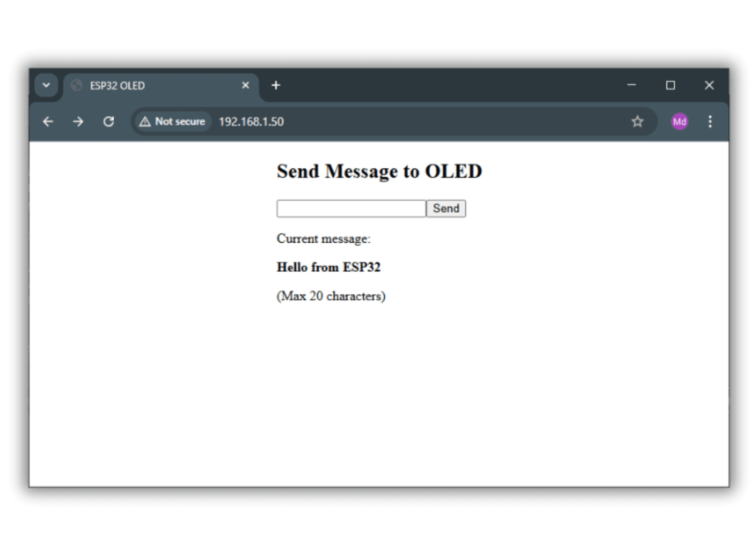Viewport: 756px width, 553px height.
Task: Click the ESP32 OLED tab favicon
Action: 77,85
